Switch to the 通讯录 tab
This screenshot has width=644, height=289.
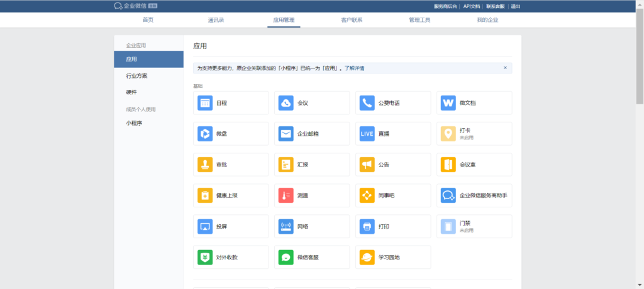216,20
